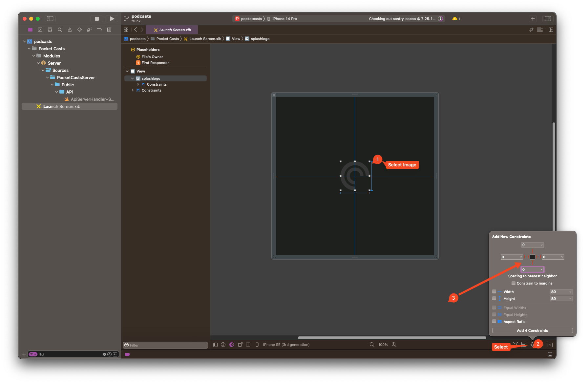Open the accessibility preview options

(223, 345)
